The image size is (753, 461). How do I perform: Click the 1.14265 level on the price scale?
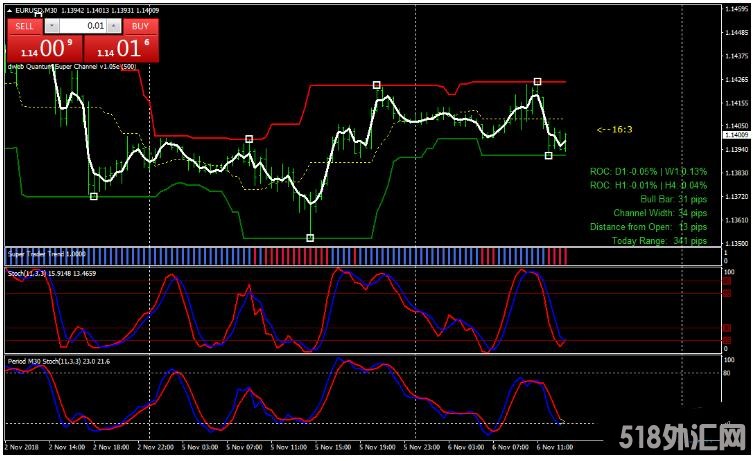pos(737,79)
